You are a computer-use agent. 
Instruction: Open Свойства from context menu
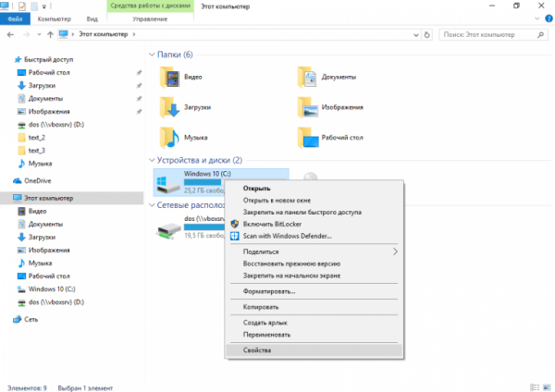click(x=314, y=350)
